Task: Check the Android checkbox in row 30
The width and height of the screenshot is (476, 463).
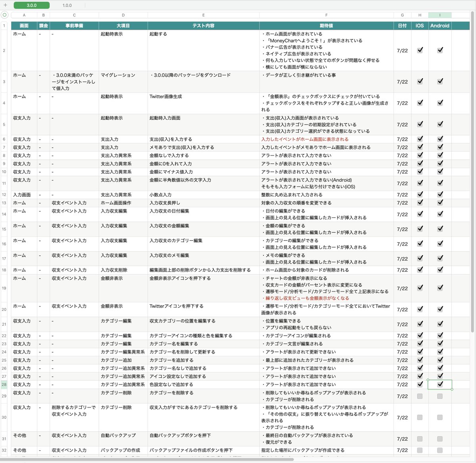Action: coord(440,417)
